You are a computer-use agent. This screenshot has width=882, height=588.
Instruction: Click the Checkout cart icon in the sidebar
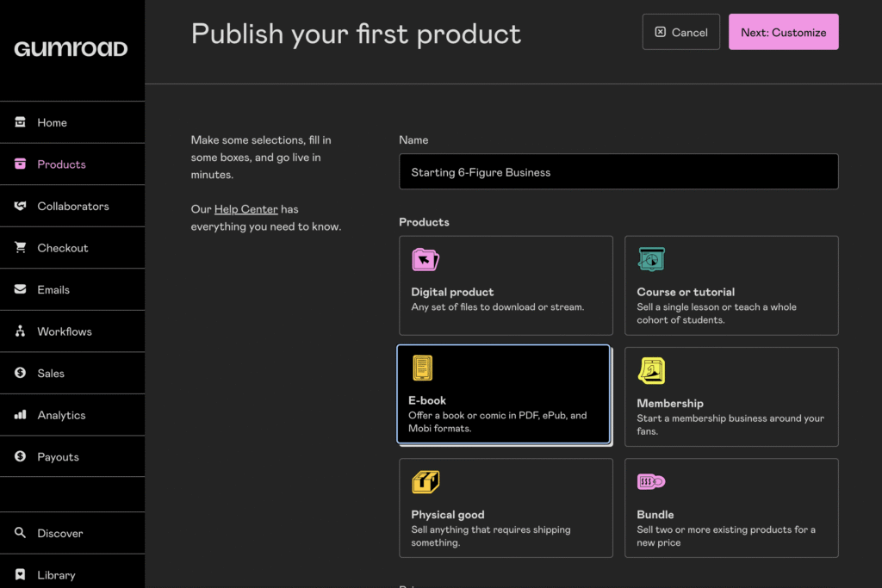[x=19, y=247]
